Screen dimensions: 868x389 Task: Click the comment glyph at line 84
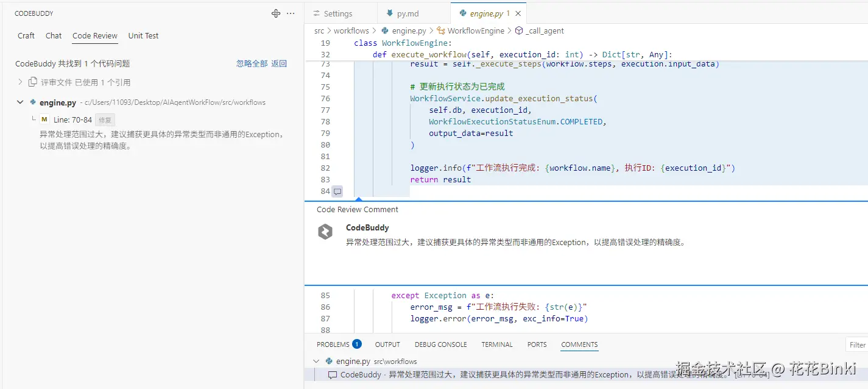pos(337,191)
